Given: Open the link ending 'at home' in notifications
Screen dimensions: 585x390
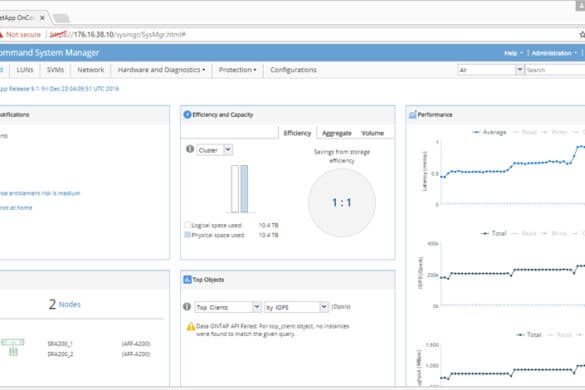Looking at the screenshot, I should pos(16,208).
